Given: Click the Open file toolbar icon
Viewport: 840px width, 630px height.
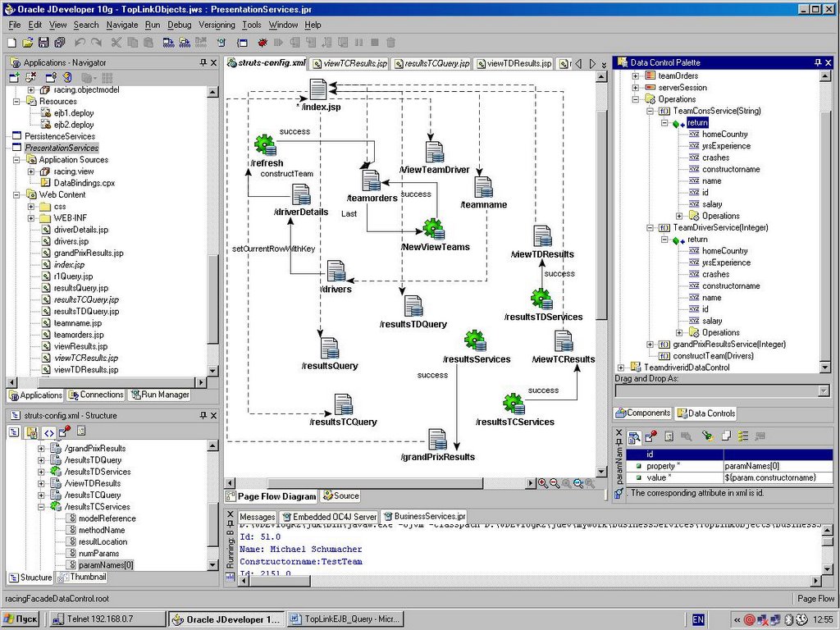Looking at the screenshot, I should [x=28, y=43].
